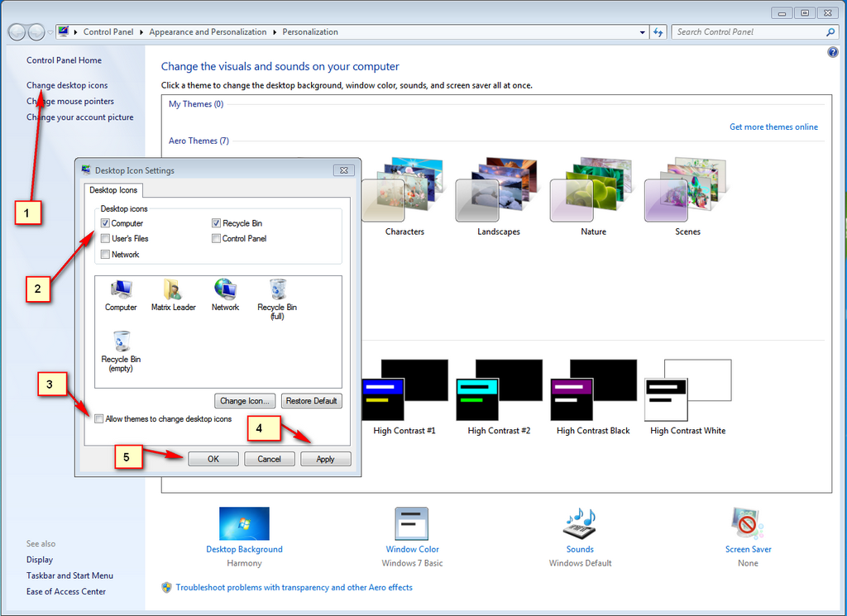The width and height of the screenshot is (847, 616).
Task: Click Appearance and Personalization breadcrumb
Action: tap(208, 32)
